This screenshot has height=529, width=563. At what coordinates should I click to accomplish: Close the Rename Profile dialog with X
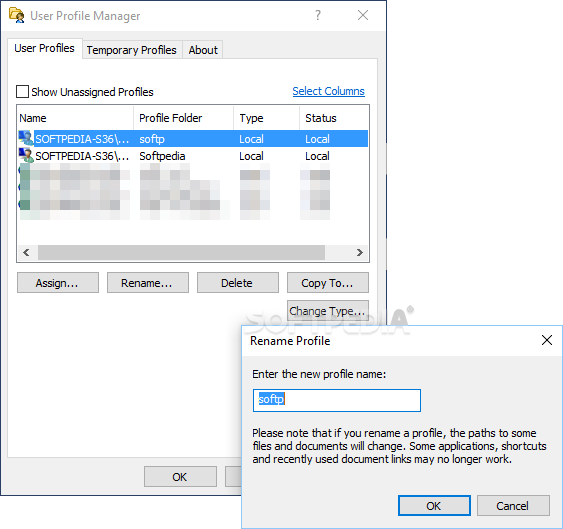point(546,340)
